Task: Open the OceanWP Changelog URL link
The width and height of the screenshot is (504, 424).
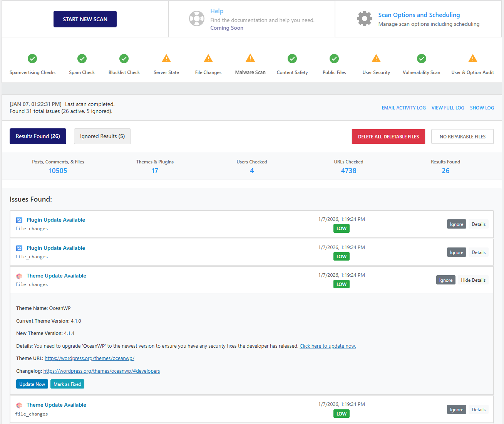Action: click(102, 371)
